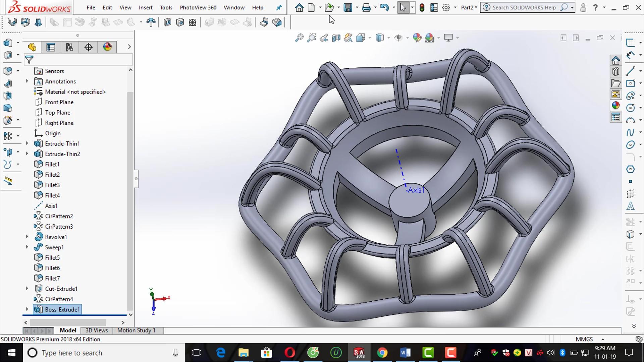Open the Section View tool
The width and height of the screenshot is (644, 362).
pyautogui.click(x=336, y=38)
